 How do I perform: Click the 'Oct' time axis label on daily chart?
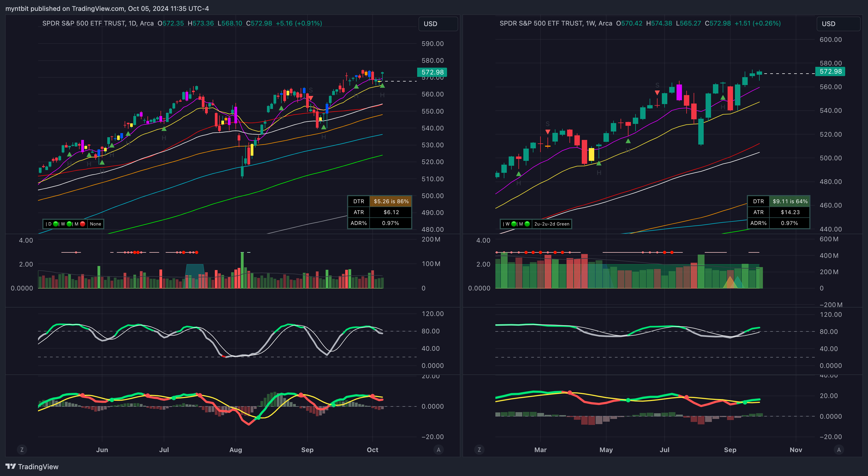tap(372, 450)
